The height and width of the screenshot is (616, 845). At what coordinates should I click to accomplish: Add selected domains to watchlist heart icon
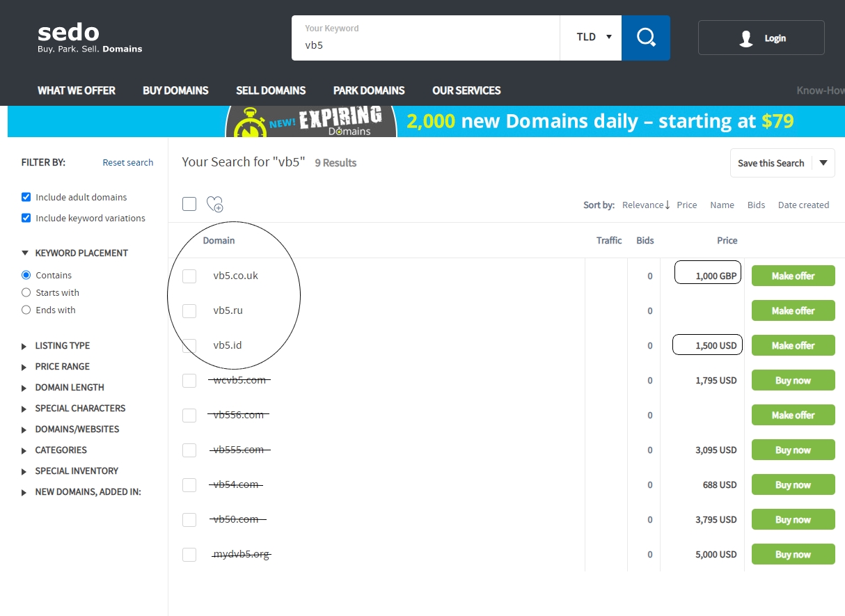point(215,204)
